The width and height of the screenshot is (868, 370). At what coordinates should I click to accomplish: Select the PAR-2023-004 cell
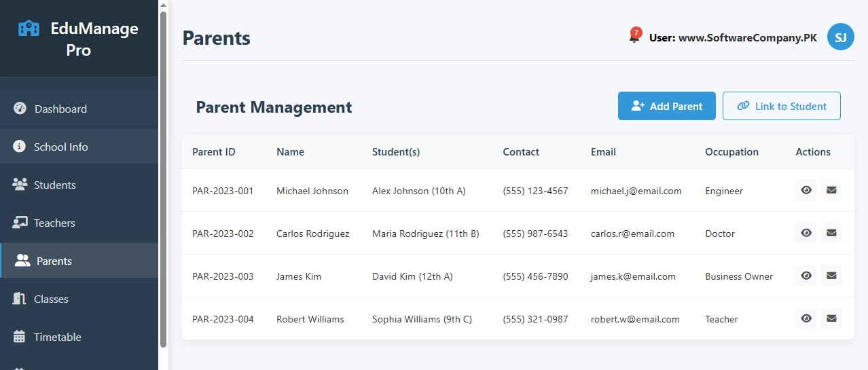223,319
